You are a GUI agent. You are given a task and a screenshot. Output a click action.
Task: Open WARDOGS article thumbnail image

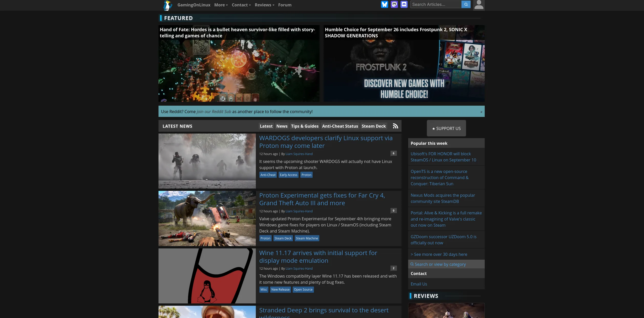click(207, 161)
